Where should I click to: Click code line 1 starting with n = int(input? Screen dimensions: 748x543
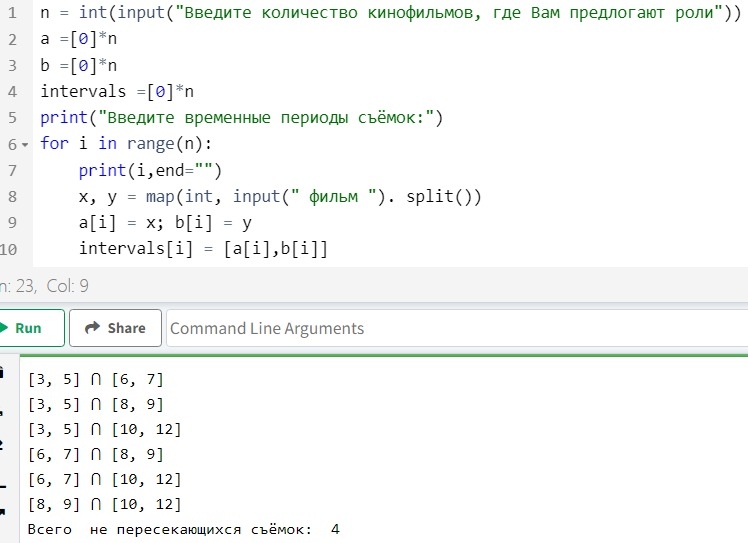click(x=391, y=12)
